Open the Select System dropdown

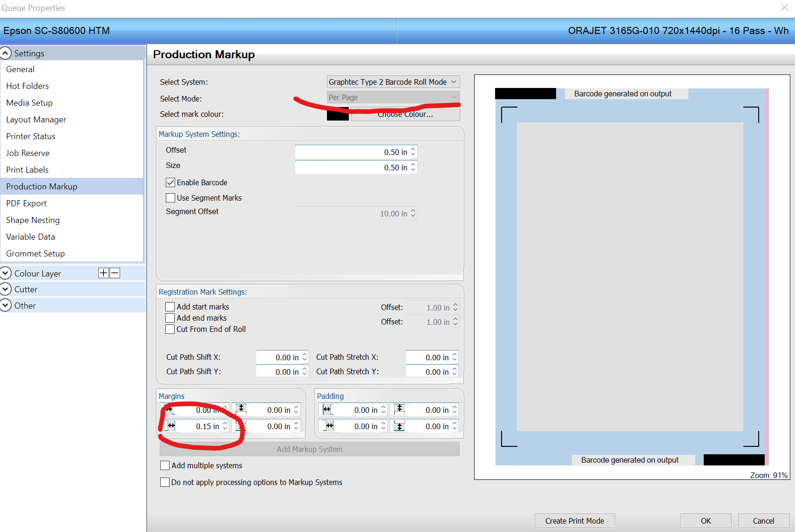click(x=393, y=81)
